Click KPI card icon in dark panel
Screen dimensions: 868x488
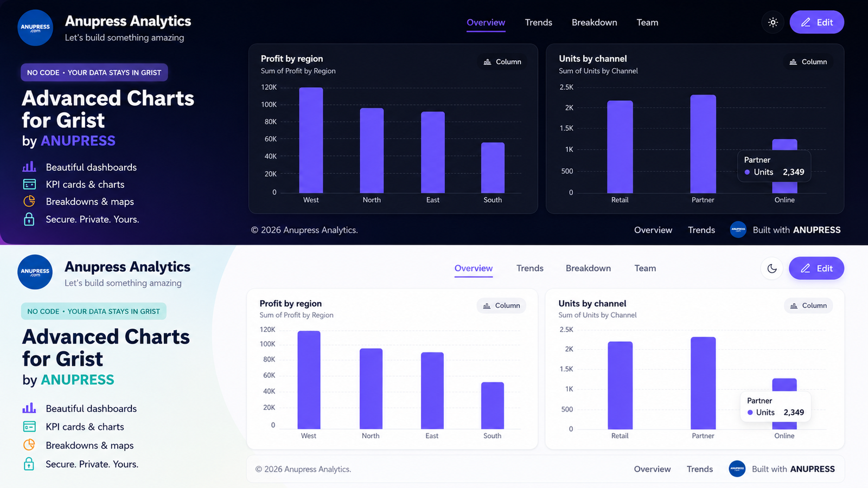pos(29,184)
